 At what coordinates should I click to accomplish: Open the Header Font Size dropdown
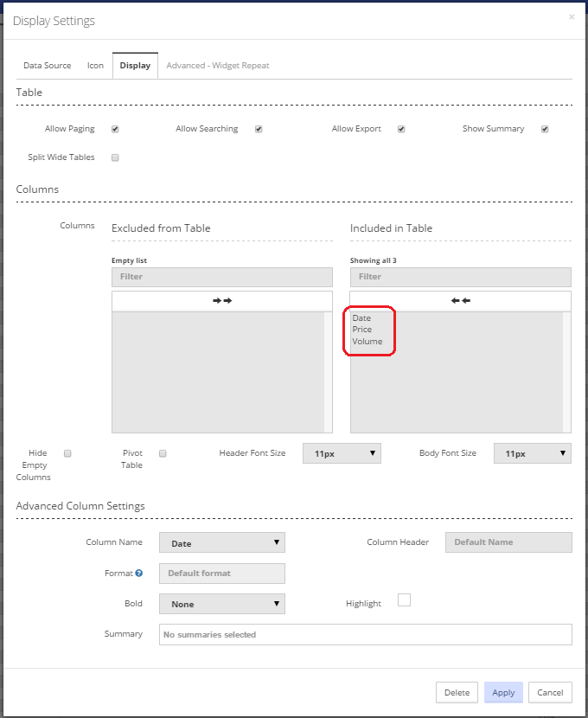pos(342,453)
